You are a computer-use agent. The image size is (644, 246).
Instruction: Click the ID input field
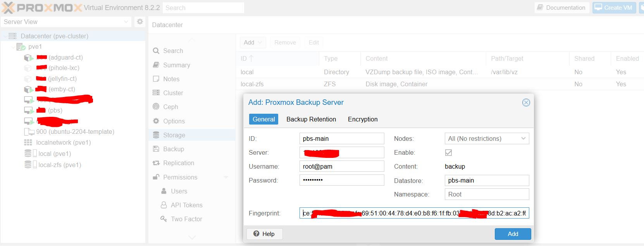click(x=342, y=138)
